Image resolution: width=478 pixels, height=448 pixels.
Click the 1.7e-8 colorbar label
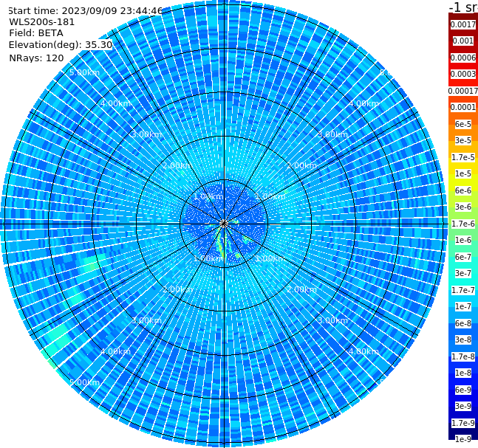(x=463, y=356)
